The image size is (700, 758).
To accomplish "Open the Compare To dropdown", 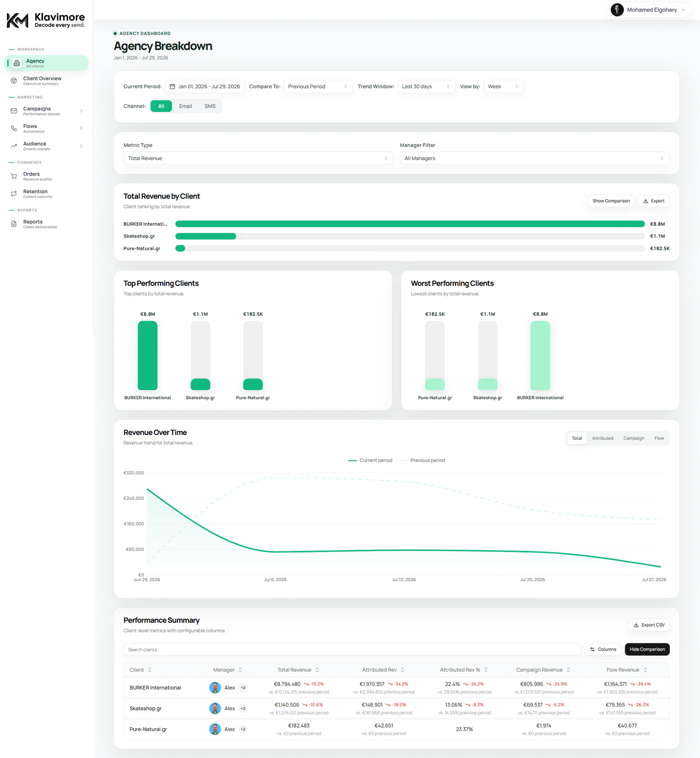I will click(x=318, y=86).
